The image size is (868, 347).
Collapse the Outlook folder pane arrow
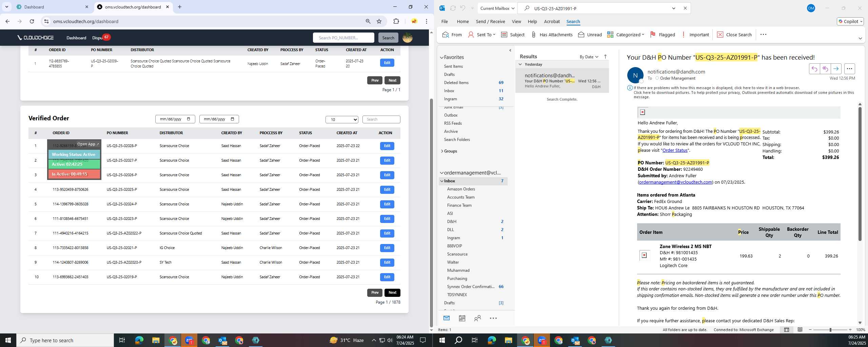pos(510,50)
